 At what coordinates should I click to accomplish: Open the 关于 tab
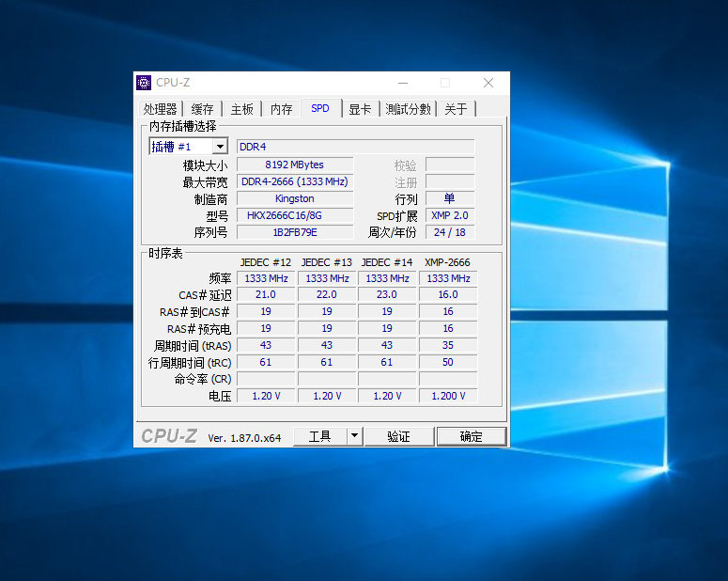point(456,109)
